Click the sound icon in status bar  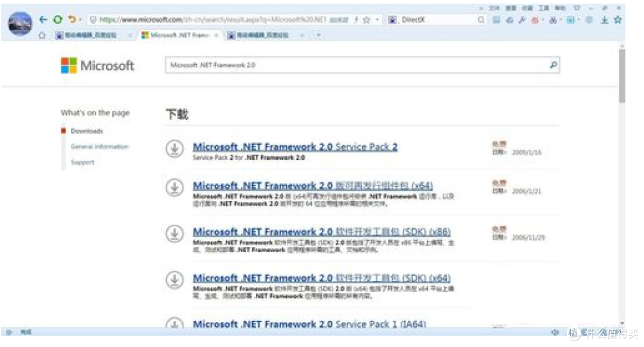[555, 332]
